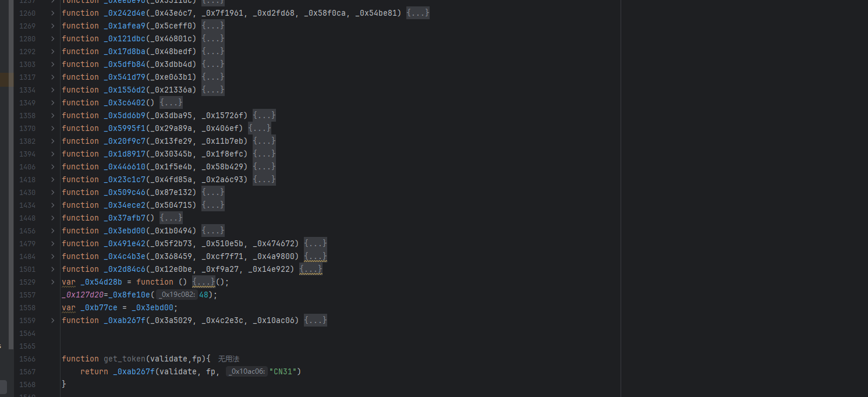
Task: Click _0x3ebd00 reference on line 1558
Action: pyautogui.click(x=153, y=307)
